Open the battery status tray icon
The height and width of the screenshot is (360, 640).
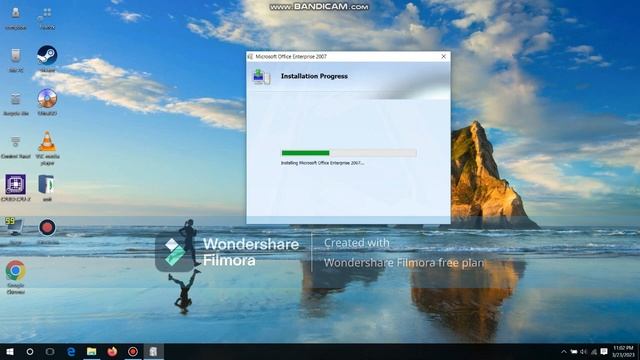574,352
